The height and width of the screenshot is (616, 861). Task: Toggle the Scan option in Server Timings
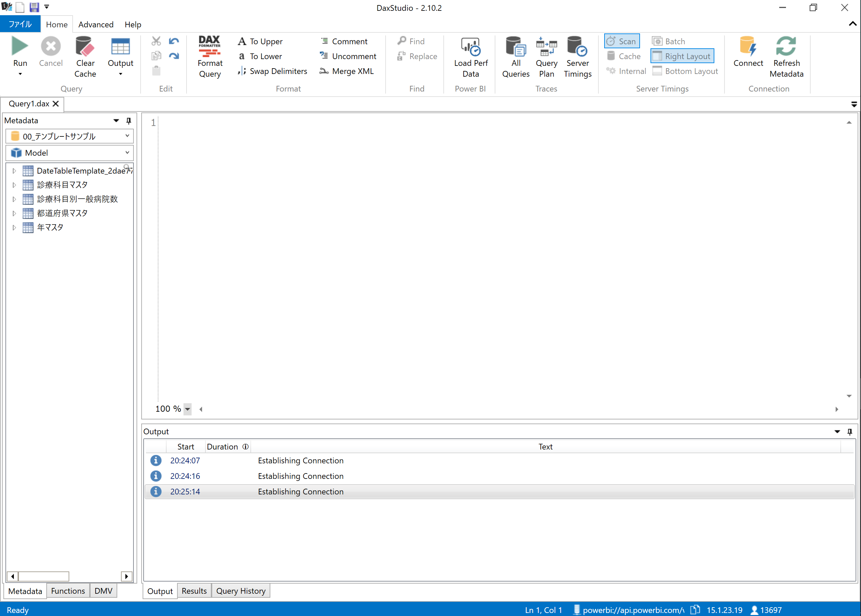pos(621,41)
